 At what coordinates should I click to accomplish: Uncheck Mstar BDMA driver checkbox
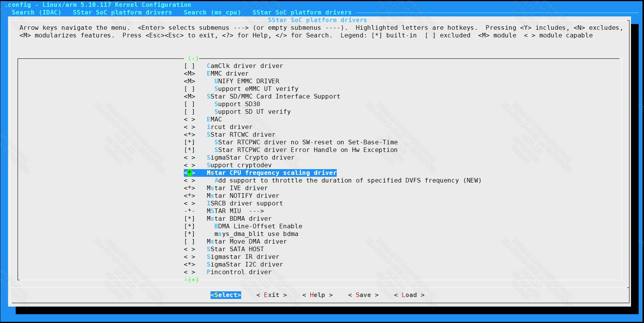[x=190, y=218]
